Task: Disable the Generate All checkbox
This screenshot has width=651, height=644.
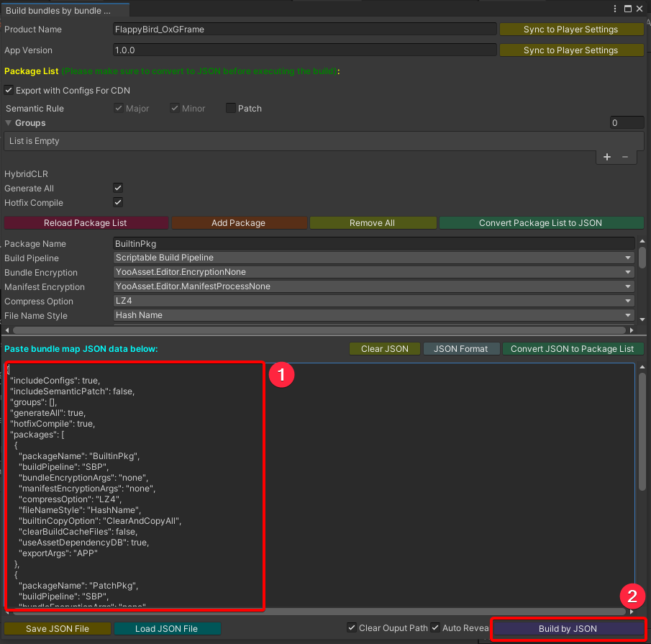Action: [x=119, y=189]
